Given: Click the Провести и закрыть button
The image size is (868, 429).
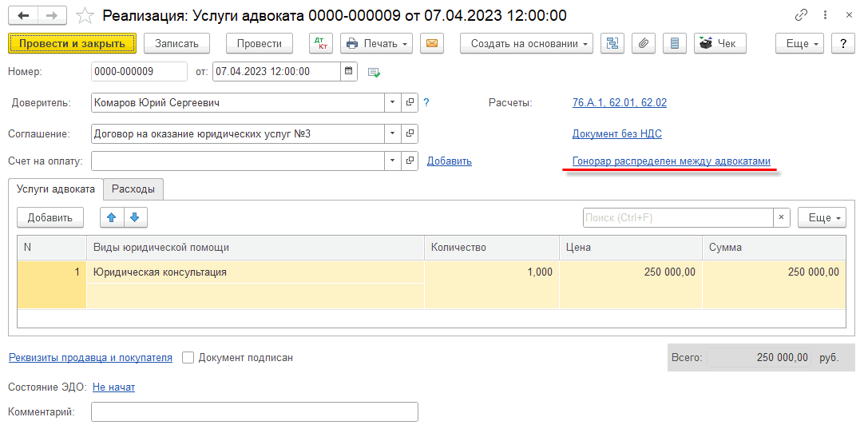Looking at the screenshot, I should [x=72, y=43].
